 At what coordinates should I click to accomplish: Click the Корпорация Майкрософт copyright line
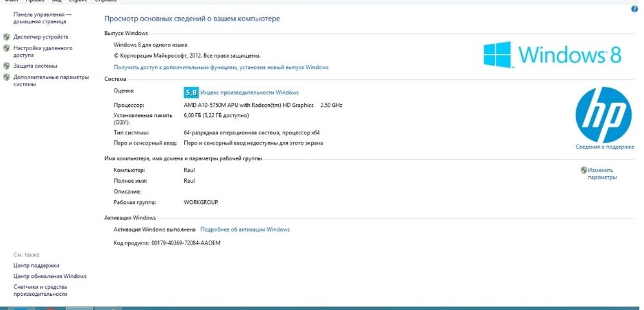[x=187, y=55]
